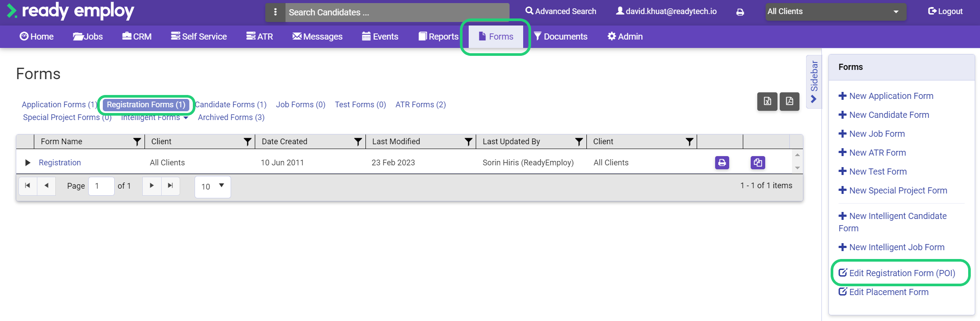980x321 pixels.
Task: Collapse the Sidebar panel
Action: [x=814, y=82]
